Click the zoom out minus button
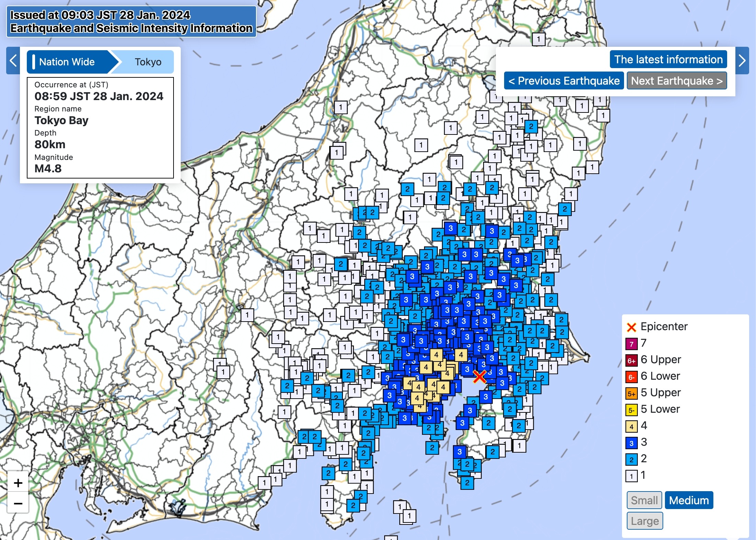756x540 pixels. pos(18,503)
